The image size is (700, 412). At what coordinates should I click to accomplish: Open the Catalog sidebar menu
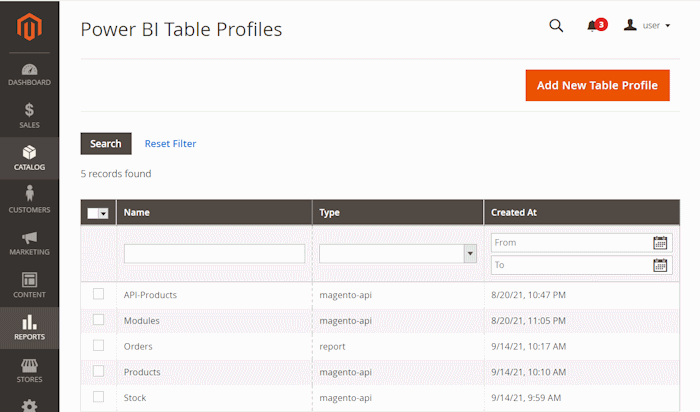[x=29, y=158]
